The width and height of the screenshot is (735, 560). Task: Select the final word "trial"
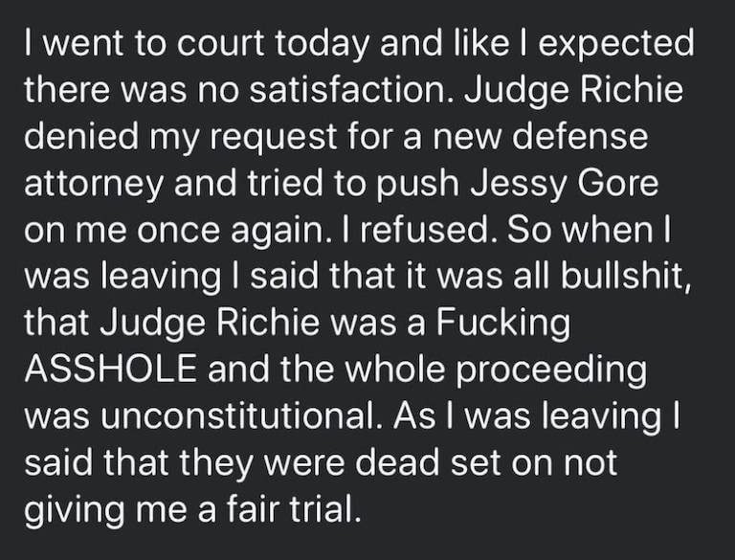coord(322,510)
